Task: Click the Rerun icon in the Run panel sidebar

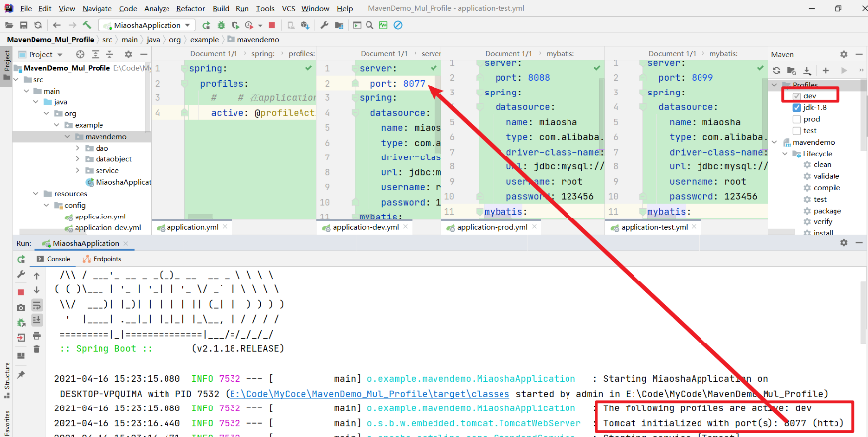Action: coord(21,259)
